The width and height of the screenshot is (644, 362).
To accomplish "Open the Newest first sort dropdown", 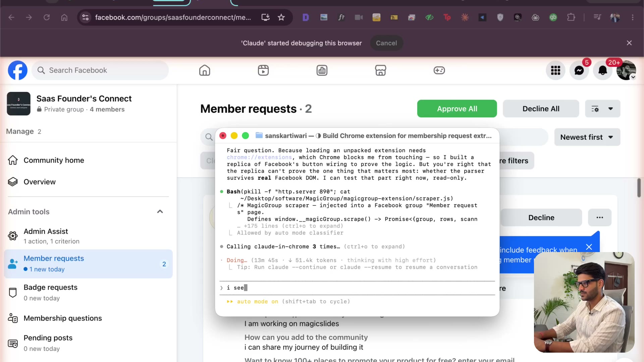I will pos(587,137).
